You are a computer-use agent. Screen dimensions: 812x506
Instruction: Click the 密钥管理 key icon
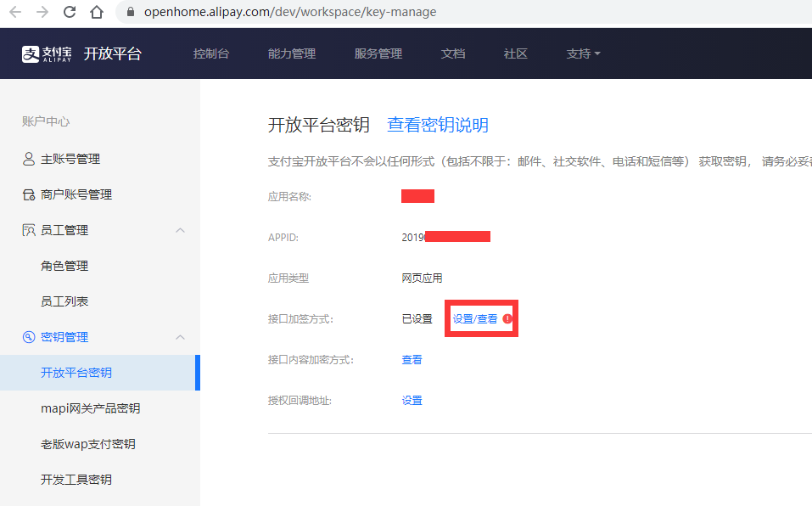29,337
